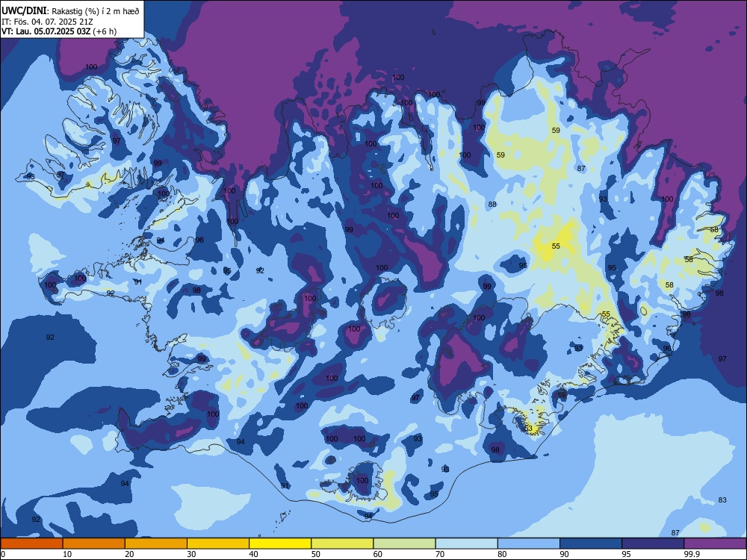747x560 pixels.
Task: Choose the pale blue 70–80 legend swatch
Action: coord(466,544)
